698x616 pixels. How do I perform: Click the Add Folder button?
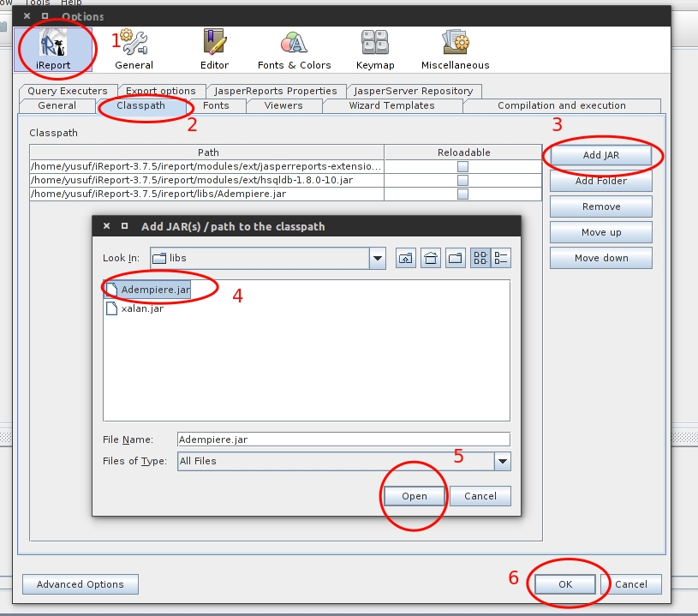[601, 181]
